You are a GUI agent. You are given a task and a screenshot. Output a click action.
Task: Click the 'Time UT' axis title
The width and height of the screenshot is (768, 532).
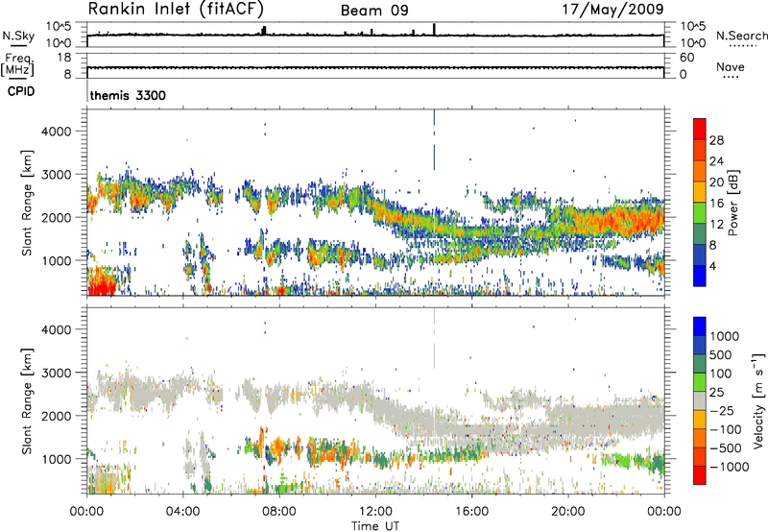click(x=375, y=526)
